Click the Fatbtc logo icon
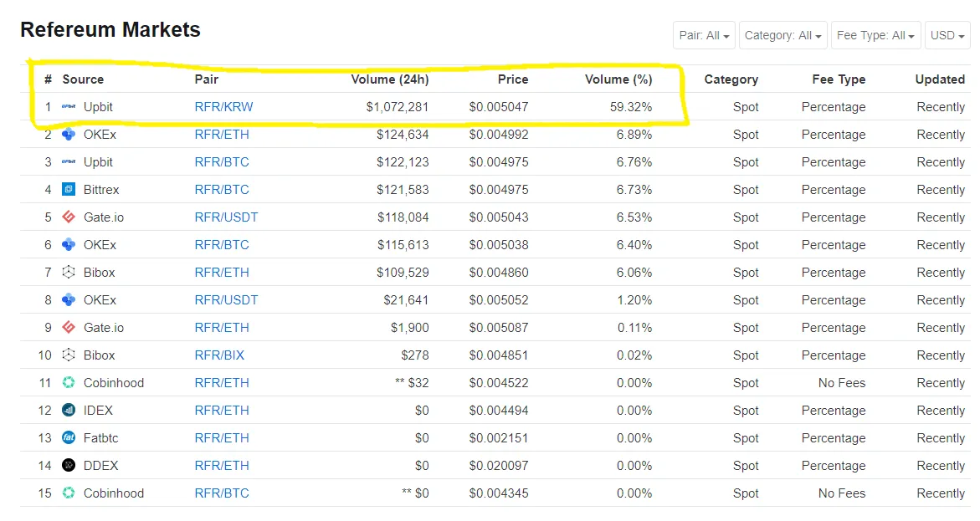 [x=69, y=438]
